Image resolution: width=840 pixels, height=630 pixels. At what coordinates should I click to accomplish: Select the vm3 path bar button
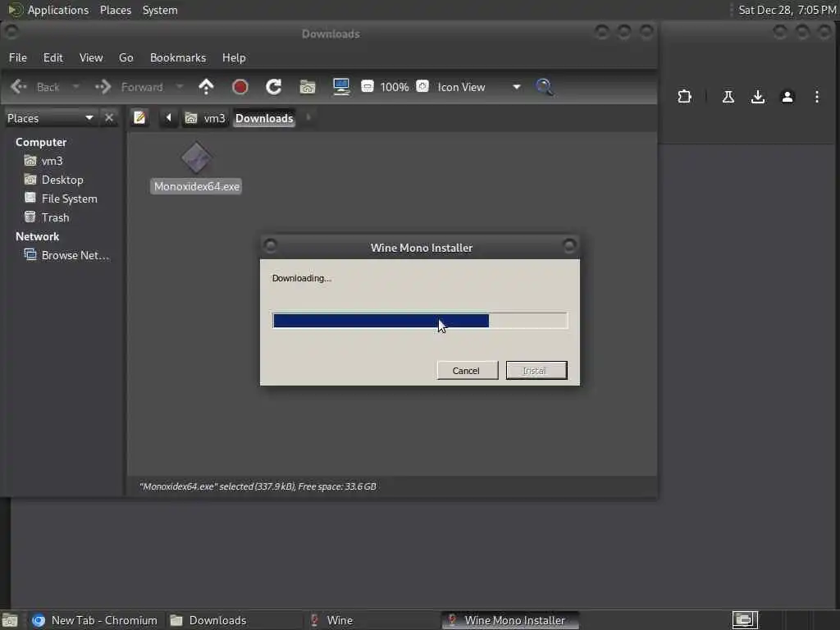click(x=206, y=118)
